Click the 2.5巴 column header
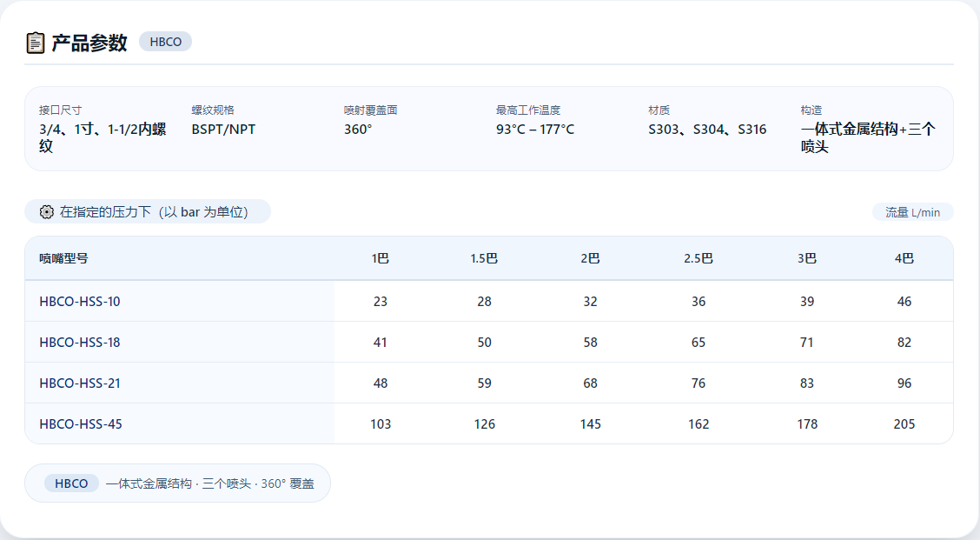980x540 pixels. coord(699,258)
